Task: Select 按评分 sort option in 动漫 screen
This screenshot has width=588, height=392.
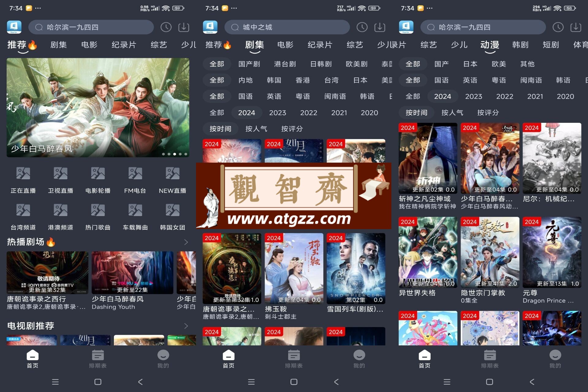Action: click(x=488, y=113)
